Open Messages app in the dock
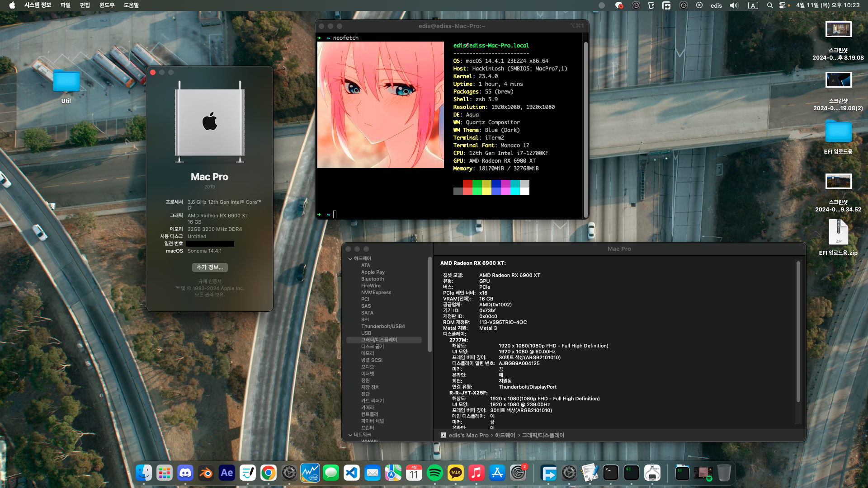 (331, 473)
